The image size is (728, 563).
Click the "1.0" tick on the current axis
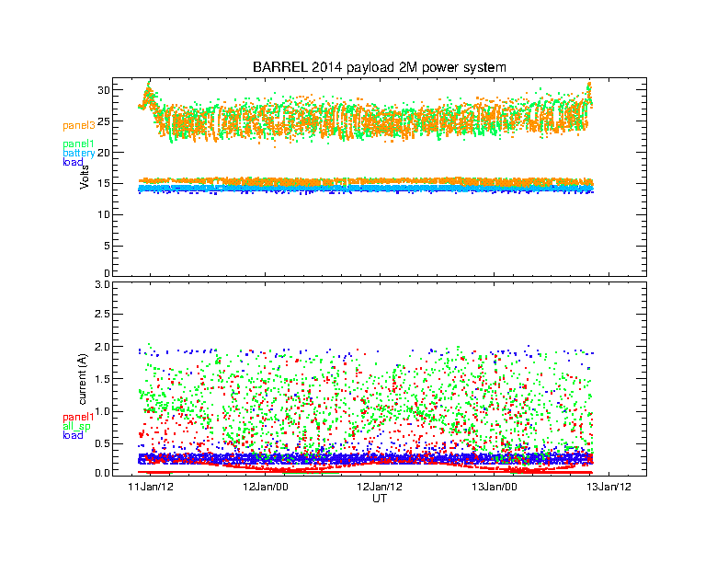click(x=103, y=411)
